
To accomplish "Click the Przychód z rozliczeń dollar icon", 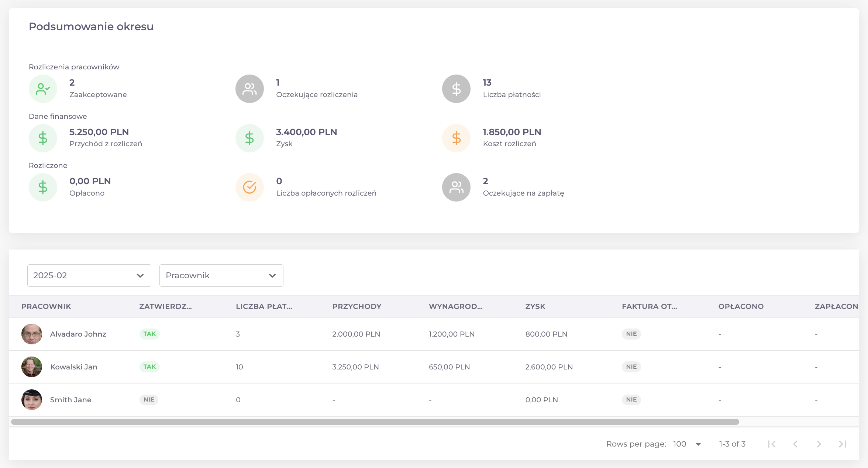I will [43, 138].
